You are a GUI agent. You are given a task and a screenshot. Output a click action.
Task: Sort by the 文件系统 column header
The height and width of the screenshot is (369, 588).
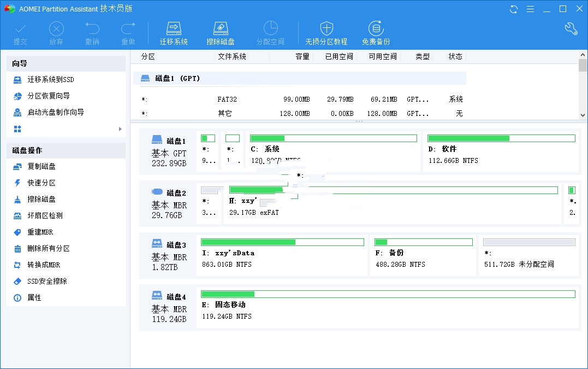click(x=232, y=56)
